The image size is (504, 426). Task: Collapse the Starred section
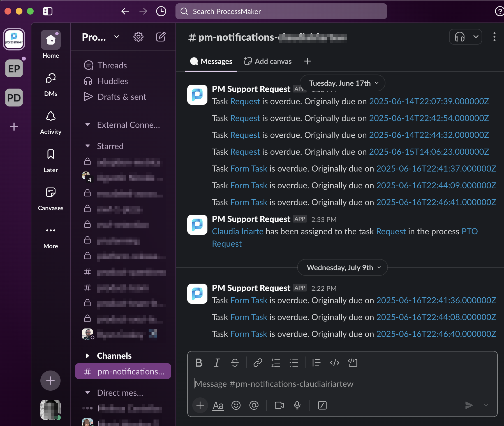(x=87, y=146)
